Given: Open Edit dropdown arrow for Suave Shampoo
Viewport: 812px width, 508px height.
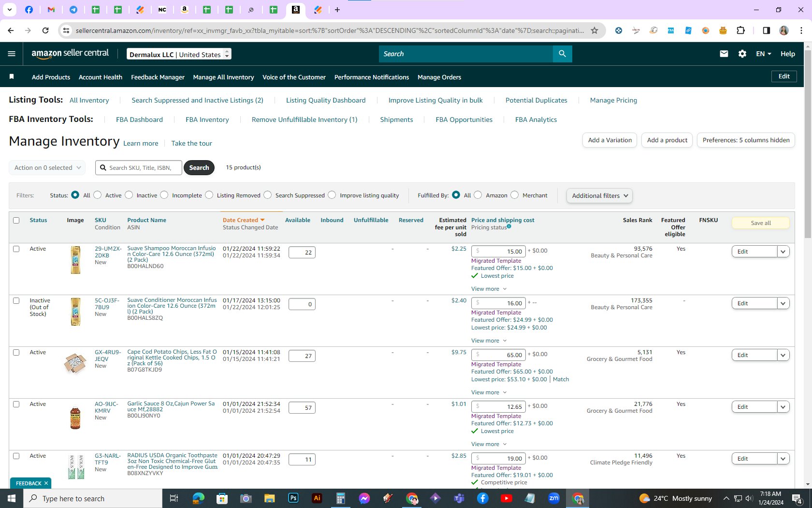Looking at the screenshot, I should click(783, 252).
